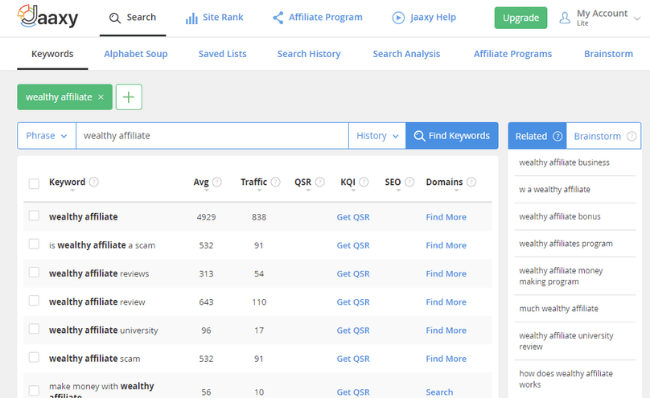Click the Traffic column help icon
The height and width of the screenshot is (400, 650).
275,182
